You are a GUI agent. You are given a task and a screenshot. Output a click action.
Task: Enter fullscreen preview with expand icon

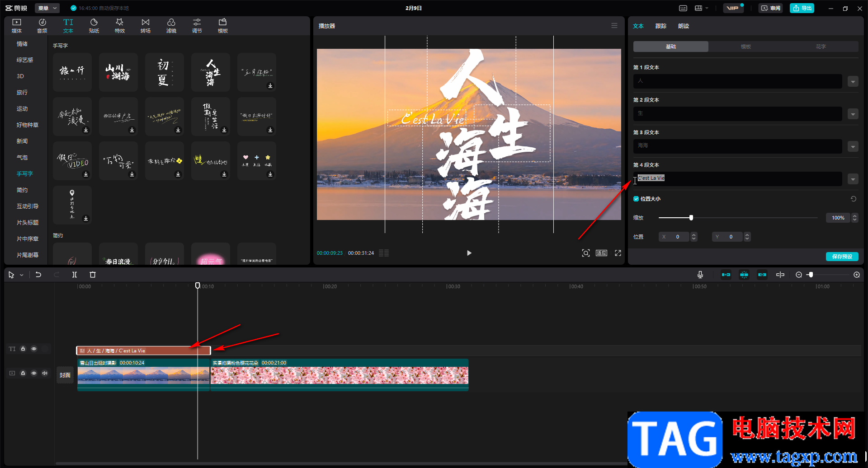pyautogui.click(x=618, y=253)
